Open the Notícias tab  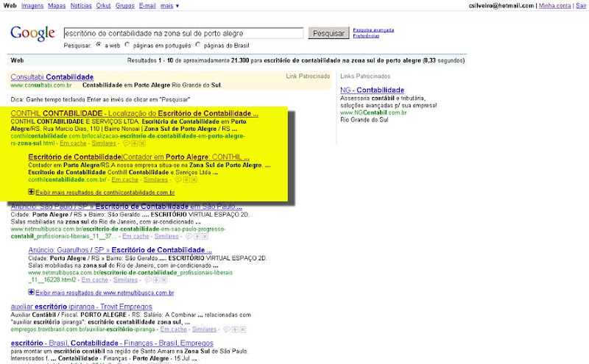pos(81,6)
